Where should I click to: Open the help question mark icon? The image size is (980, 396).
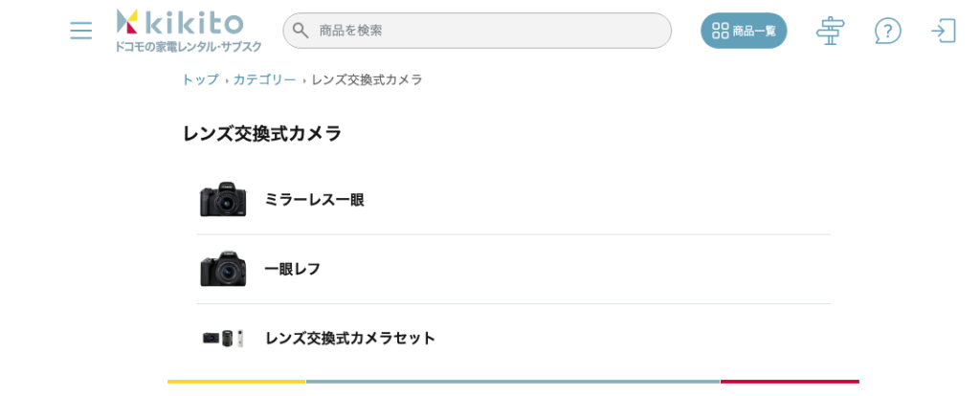point(887,31)
